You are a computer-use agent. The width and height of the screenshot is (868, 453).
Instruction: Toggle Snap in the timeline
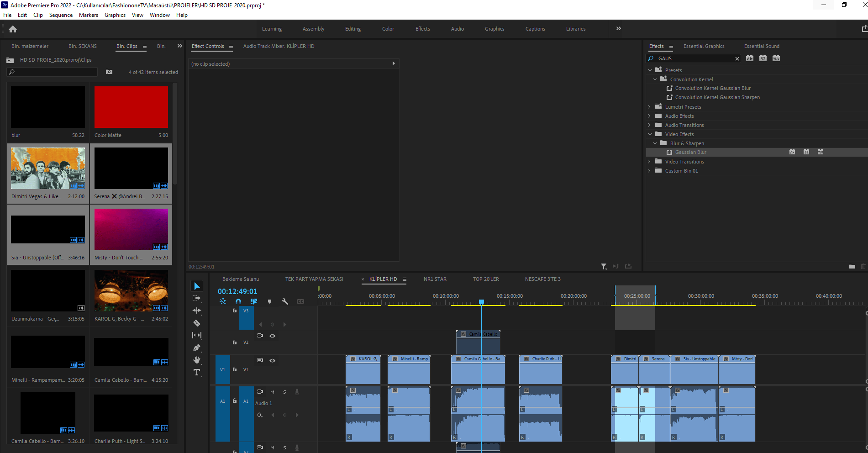238,301
